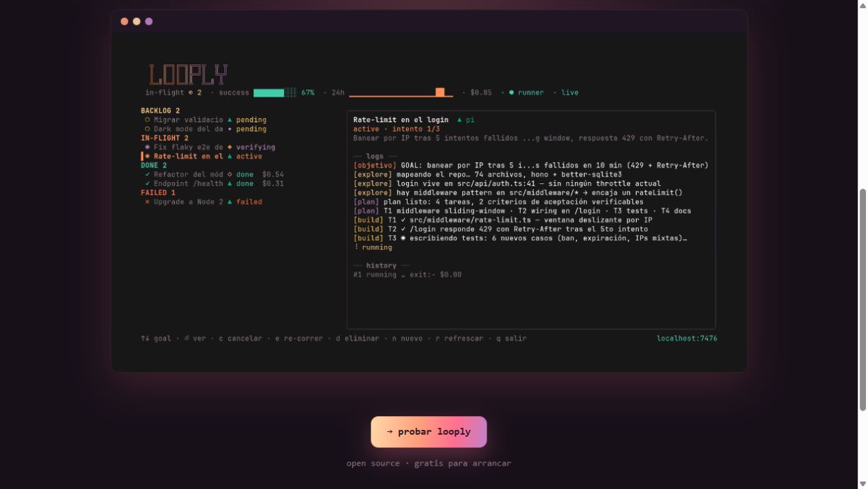This screenshot has width=868, height=489.
Task: Click the orange marker on the 24h timeline
Action: click(x=440, y=92)
